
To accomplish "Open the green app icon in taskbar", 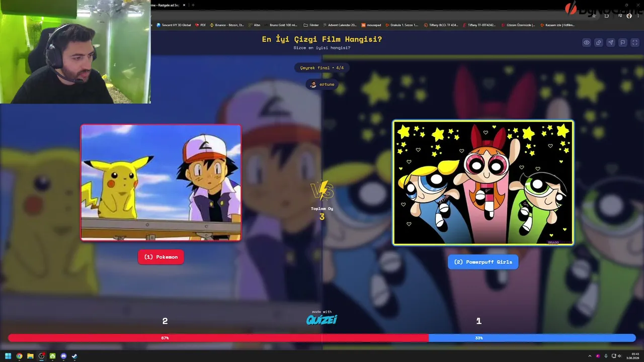I will (52, 356).
